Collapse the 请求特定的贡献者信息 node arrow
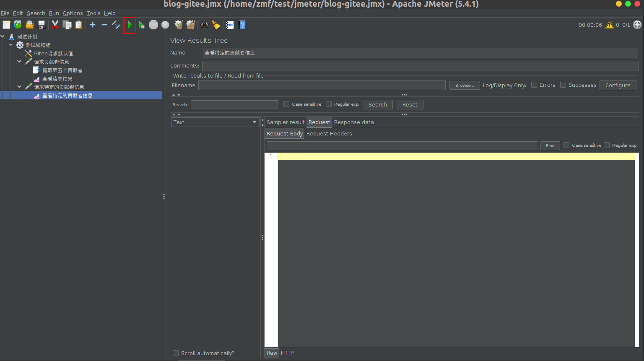Viewport: 644px width, 361px height. tap(19, 87)
